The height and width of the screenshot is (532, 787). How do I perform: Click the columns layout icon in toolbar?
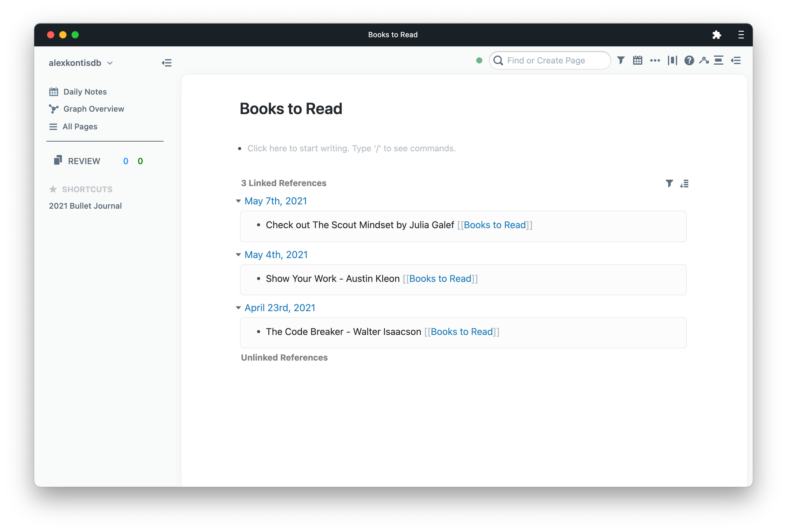[x=672, y=61]
